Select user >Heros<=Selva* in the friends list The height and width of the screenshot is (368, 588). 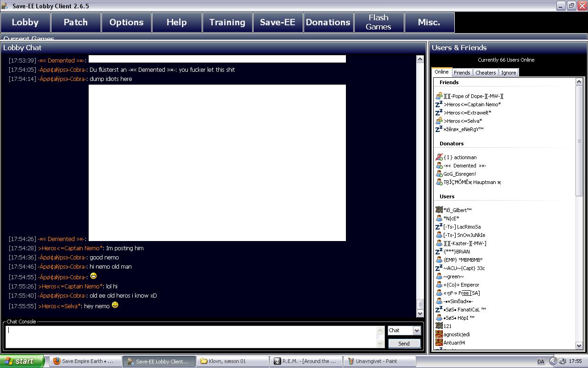point(463,121)
